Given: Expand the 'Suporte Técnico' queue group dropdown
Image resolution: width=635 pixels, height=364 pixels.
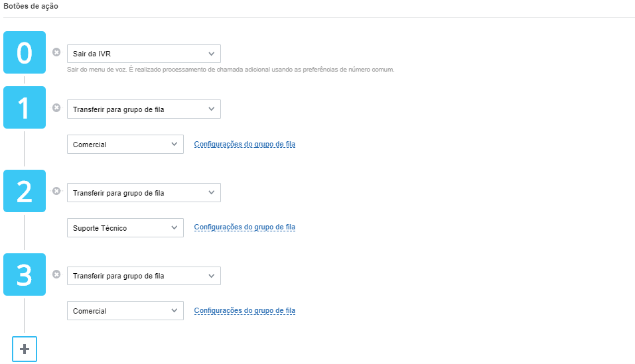Looking at the screenshot, I should pyautogui.click(x=125, y=227).
